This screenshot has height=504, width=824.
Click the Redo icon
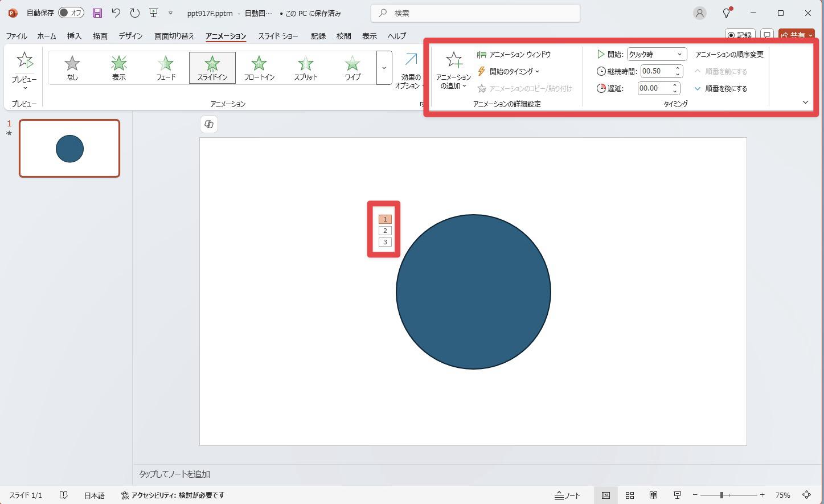134,13
